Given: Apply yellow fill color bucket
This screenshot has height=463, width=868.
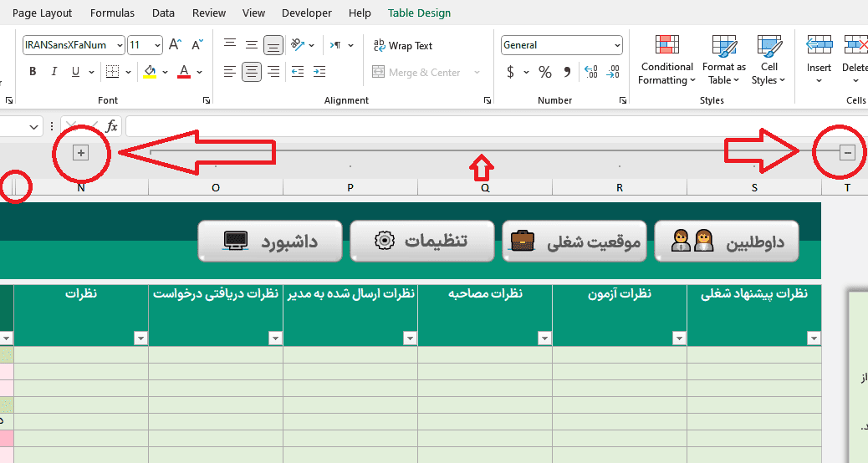Looking at the screenshot, I should [x=150, y=71].
